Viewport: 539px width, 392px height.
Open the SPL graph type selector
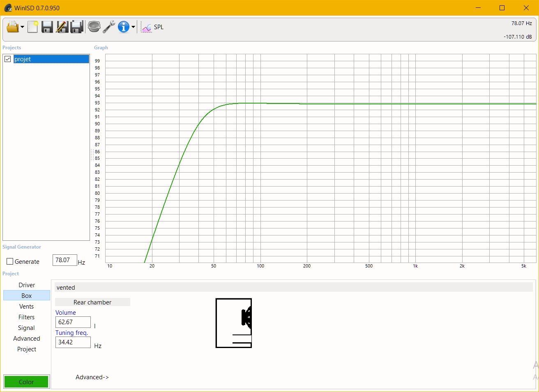tap(152, 27)
